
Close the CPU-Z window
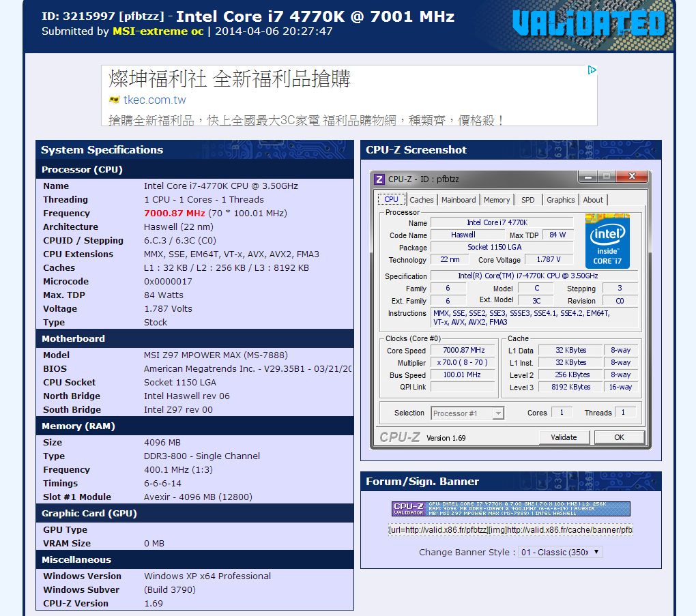coord(632,177)
